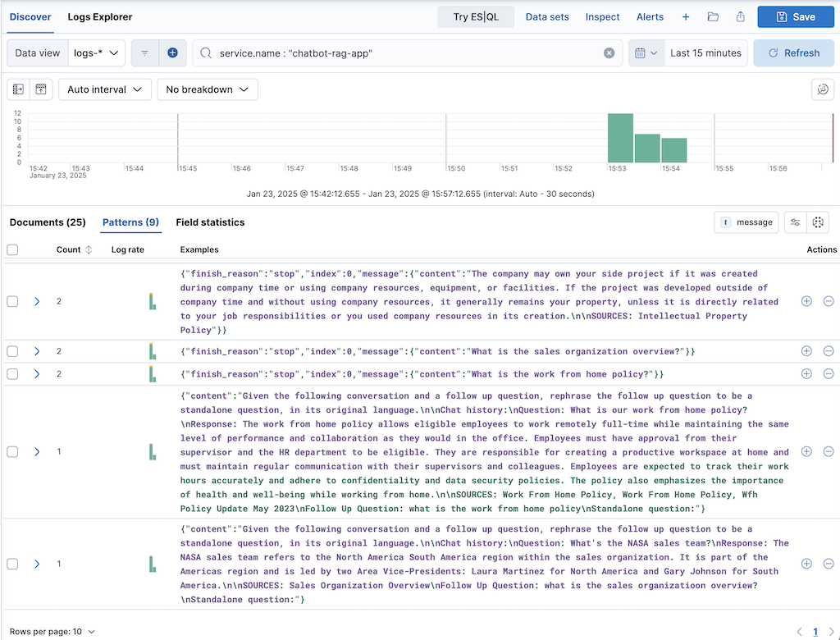Click the share icon in top bar
This screenshot has width=840, height=640.
[740, 17]
